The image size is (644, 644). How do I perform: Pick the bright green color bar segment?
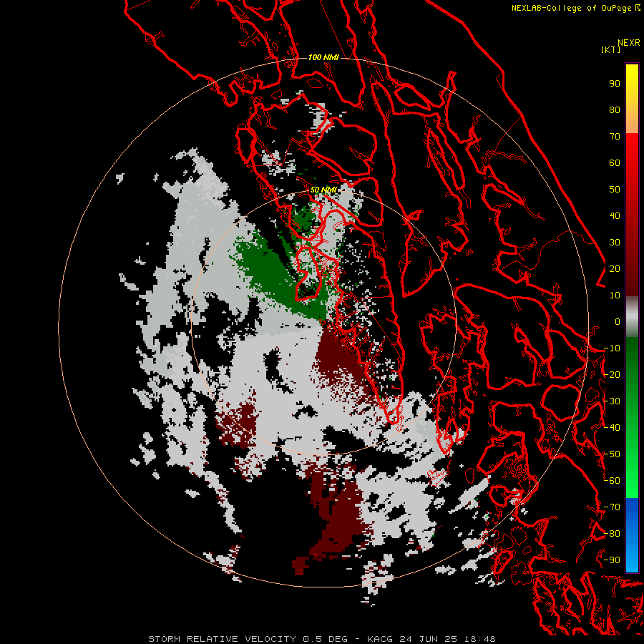pos(632,472)
